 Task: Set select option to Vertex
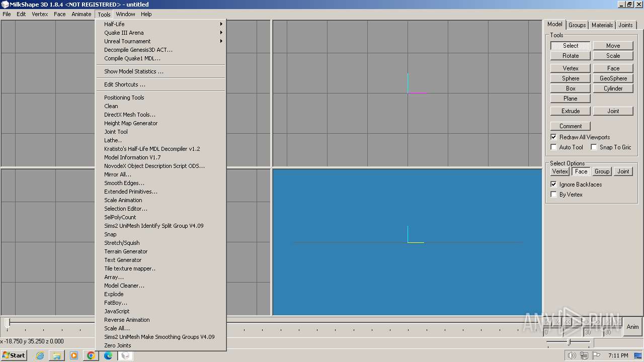point(560,171)
